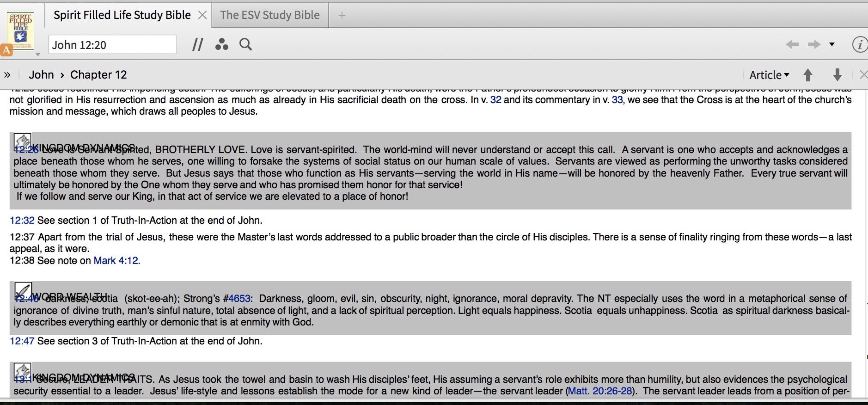Open the visual filter dots icon

pos(221,44)
